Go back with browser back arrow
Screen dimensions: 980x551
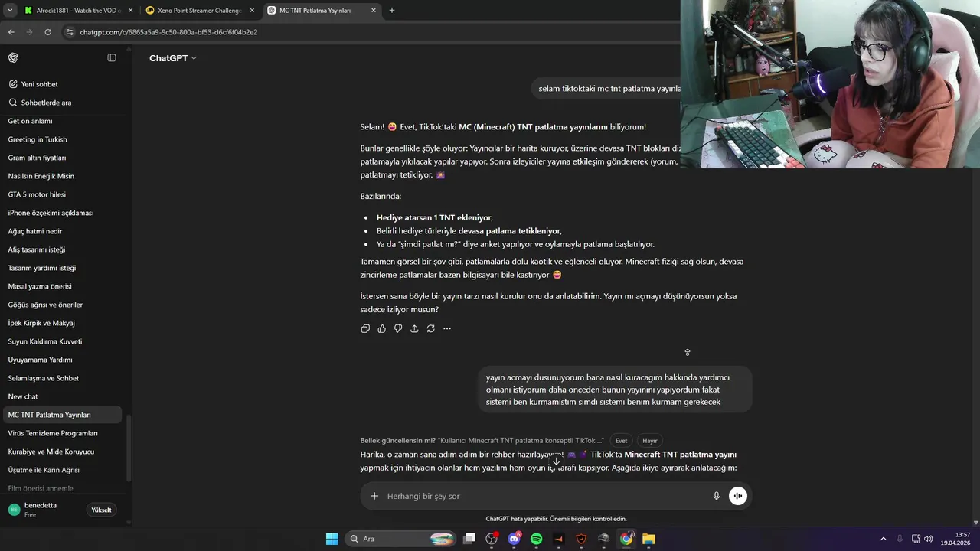coord(11,32)
